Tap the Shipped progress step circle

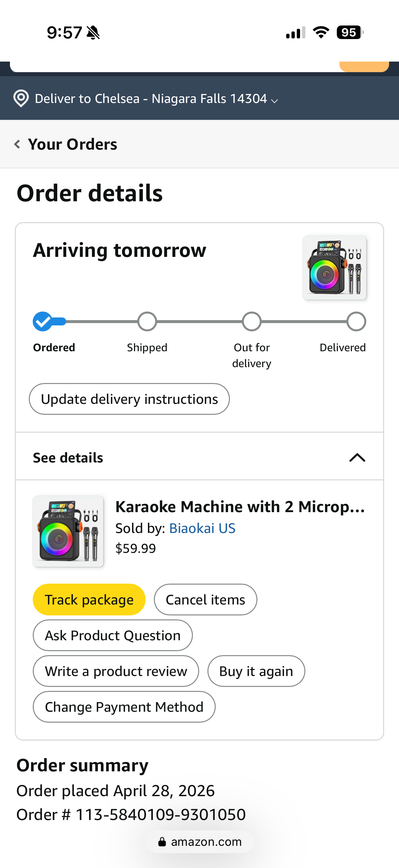147,321
